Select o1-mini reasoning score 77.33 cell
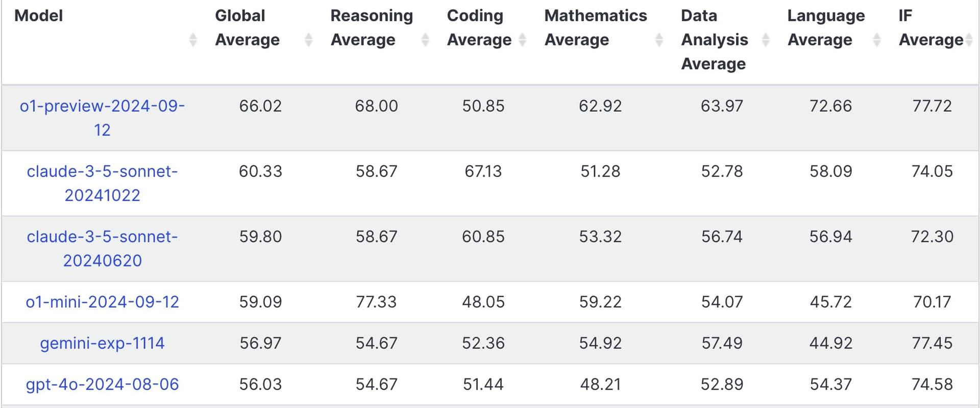 376,302
